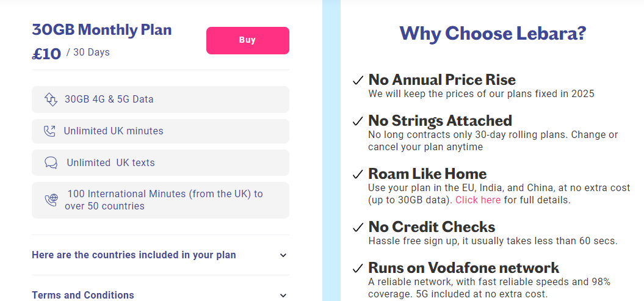Select the Unlimited UK minutes row
The image size is (644, 301).
point(161,131)
